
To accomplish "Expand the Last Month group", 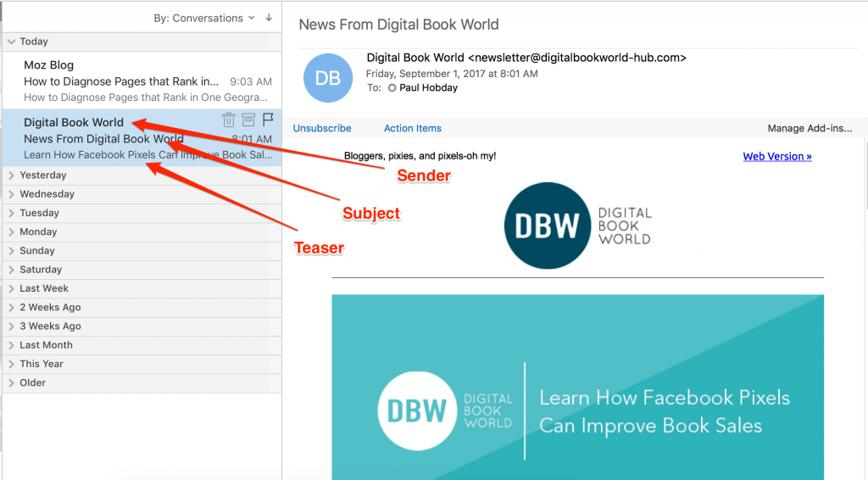I will click(x=11, y=345).
